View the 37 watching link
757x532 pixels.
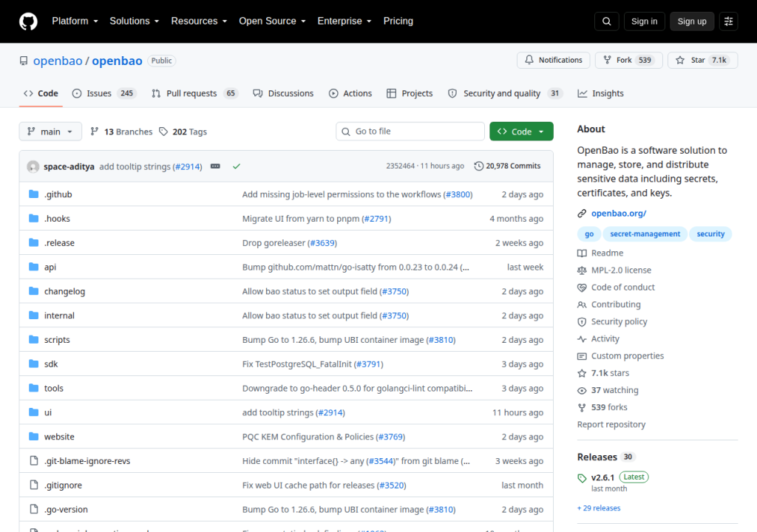pyautogui.click(x=608, y=390)
